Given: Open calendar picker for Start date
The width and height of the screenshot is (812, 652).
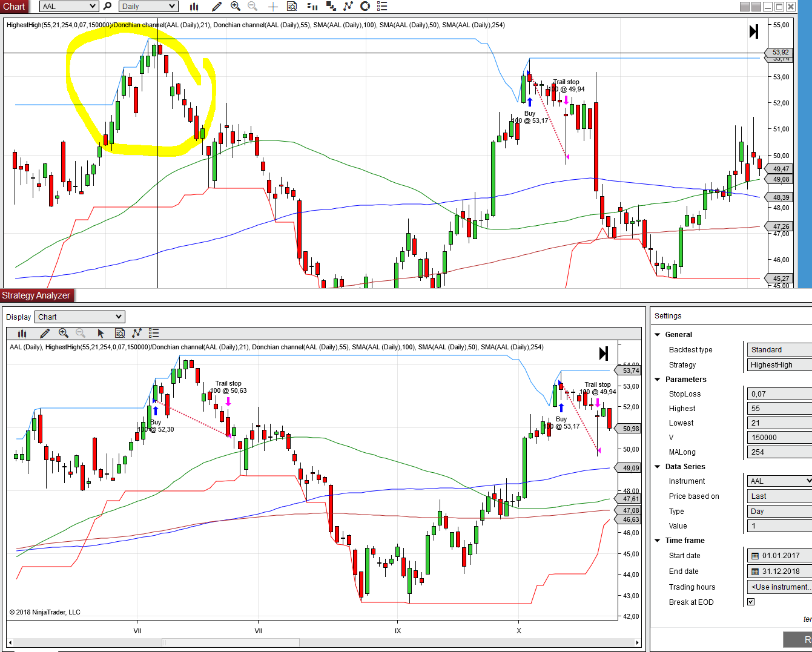Looking at the screenshot, I should tap(755, 556).
